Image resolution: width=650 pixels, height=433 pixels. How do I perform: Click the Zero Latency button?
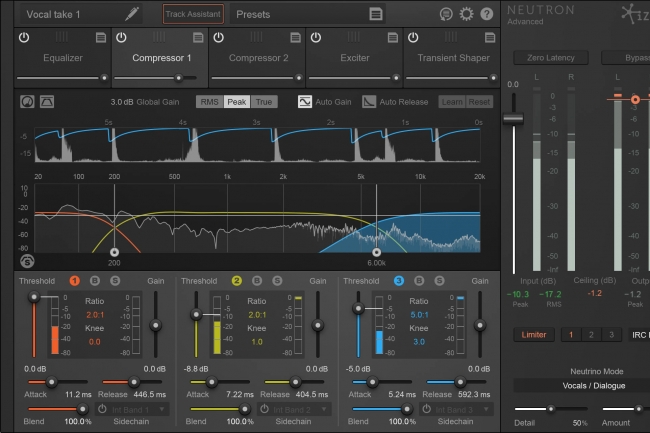coord(551,58)
